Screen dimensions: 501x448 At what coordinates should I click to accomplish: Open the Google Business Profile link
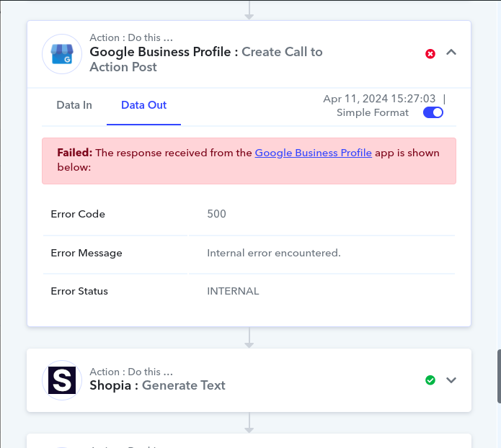coord(313,153)
